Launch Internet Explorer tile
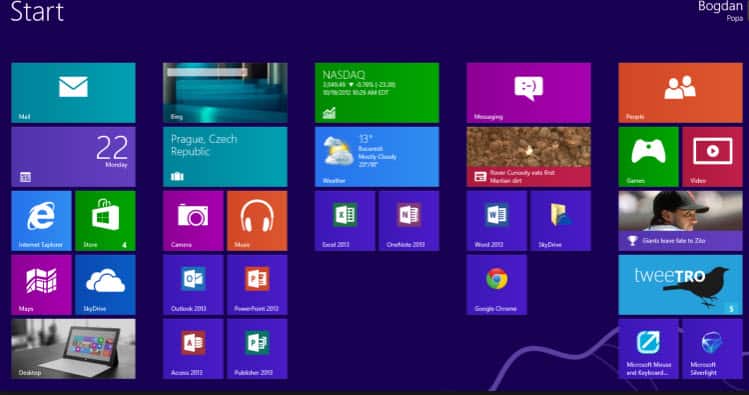Screen dimensions: 749x395 (x=41, y=221)
